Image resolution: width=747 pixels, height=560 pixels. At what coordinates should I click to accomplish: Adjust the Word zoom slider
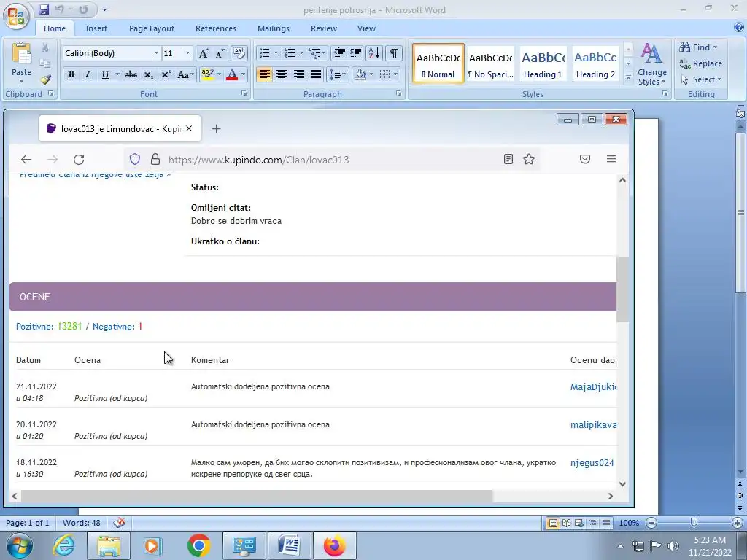pyautogui.click(x=694, y=523)
